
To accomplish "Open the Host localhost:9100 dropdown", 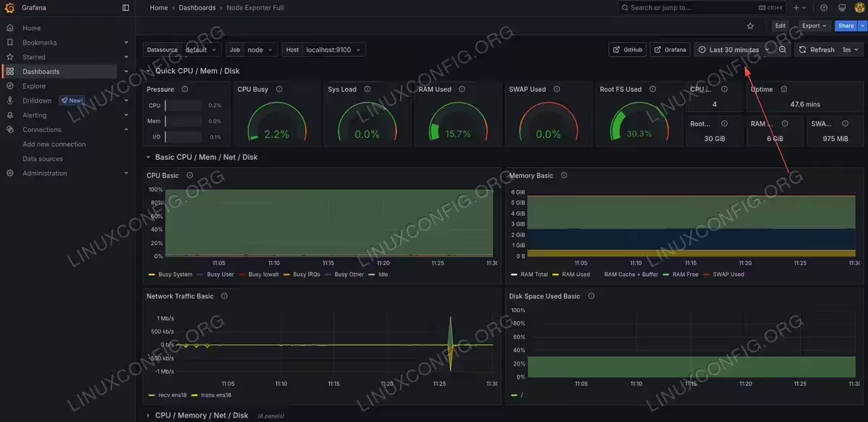I will coord(333,50).
